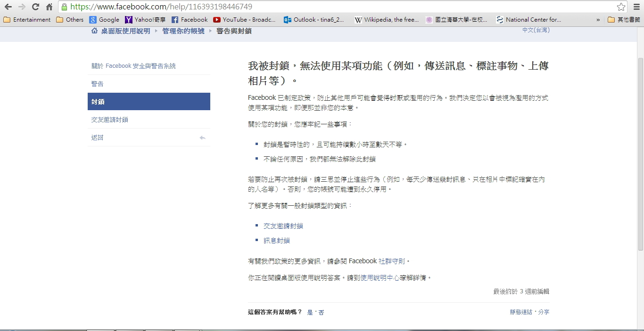Click the browser forward arrow
644x331 pixels.
pos(22,7)
